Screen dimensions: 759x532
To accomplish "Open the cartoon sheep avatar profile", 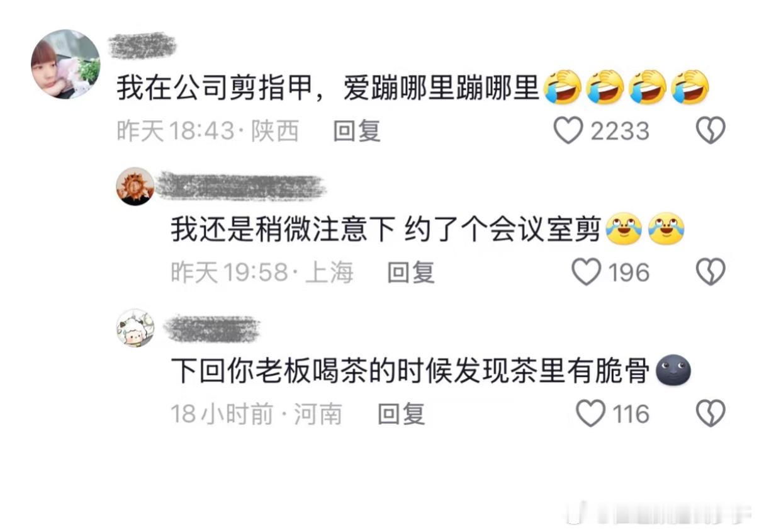I will pyautogui.click(x=135, y=328).
